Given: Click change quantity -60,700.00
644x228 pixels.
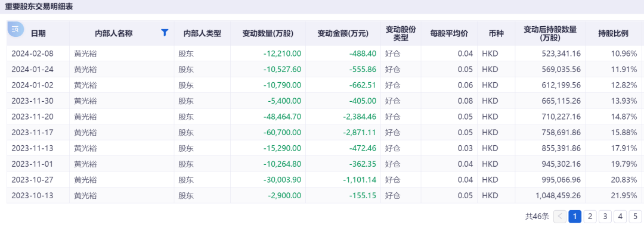Looking at the screenshot, I should point(282,132).
